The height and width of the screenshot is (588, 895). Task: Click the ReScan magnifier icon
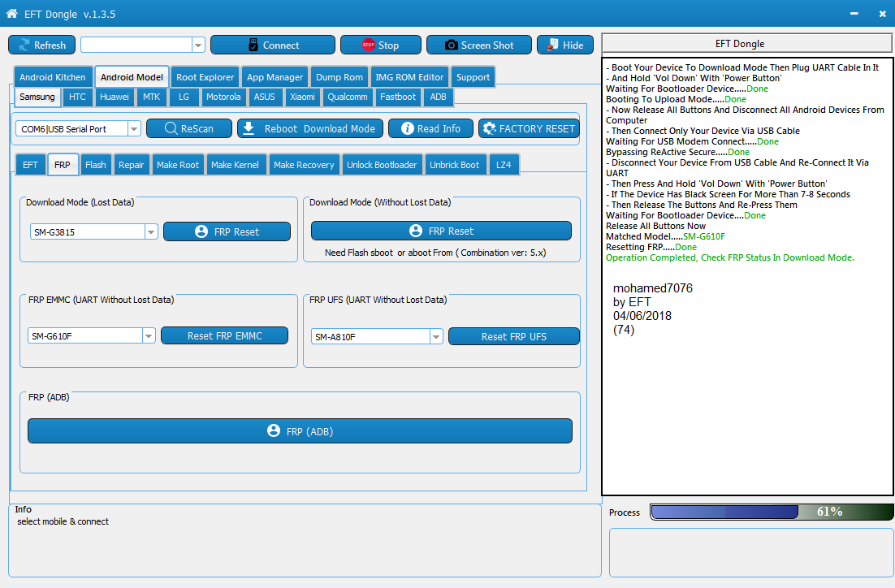coord(171,128)
